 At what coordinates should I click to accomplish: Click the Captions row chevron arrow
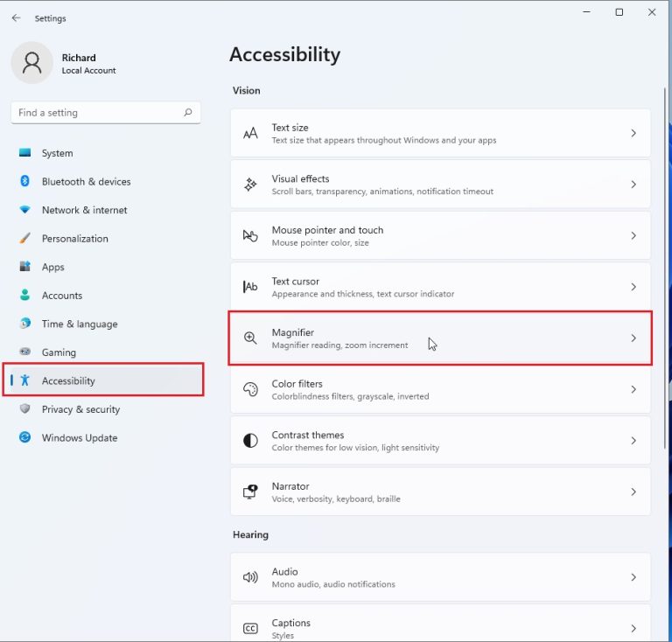point(633,628)
